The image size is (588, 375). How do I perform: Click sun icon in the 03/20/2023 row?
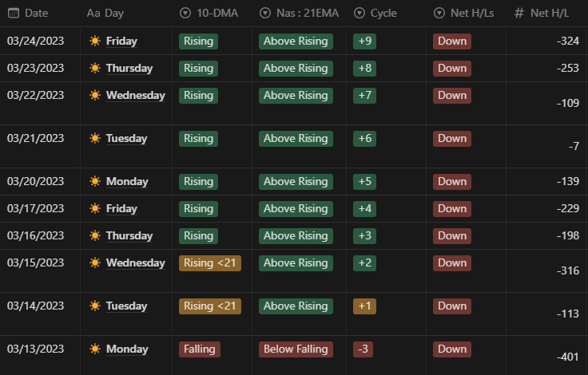point(95,181)
